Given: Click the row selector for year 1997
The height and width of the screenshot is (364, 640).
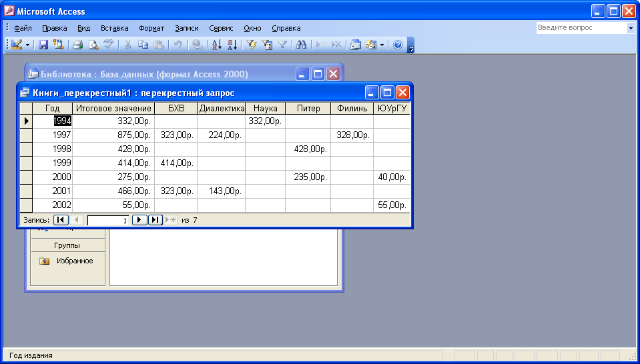Looking at the screenshot, I should pyautogui.click(x=26, y=135).
